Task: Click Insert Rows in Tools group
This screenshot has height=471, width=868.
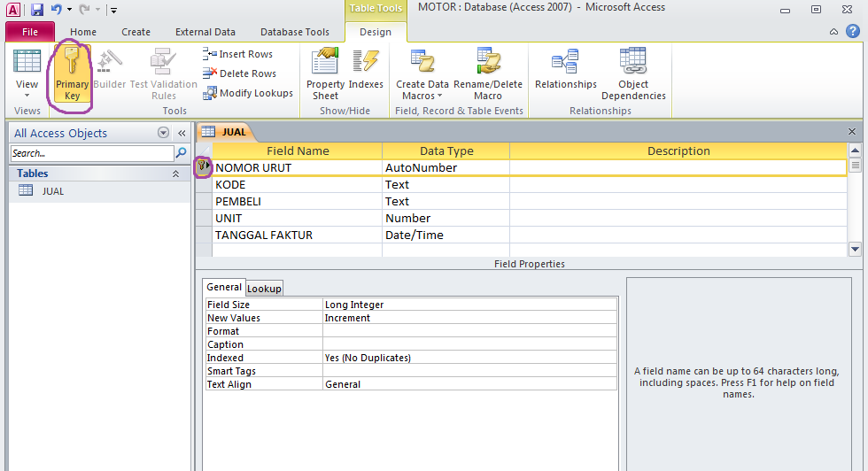Action: pos(238,54)
